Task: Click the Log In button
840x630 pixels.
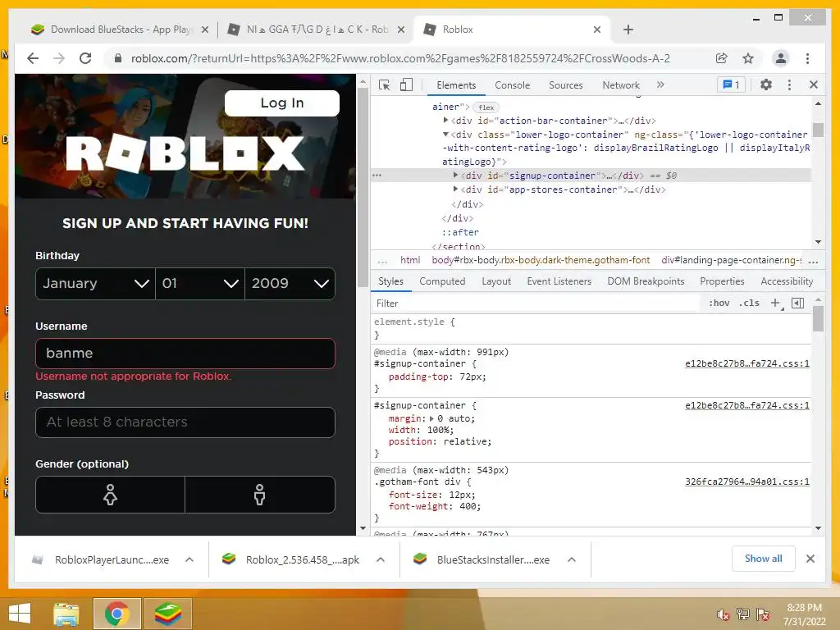Action: pyautogui.click(x=282, y=103)
